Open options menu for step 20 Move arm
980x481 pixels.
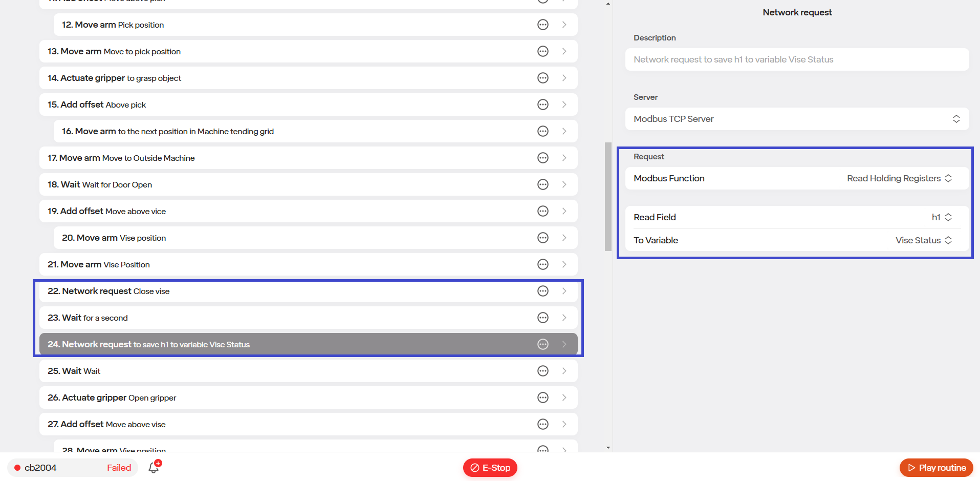543,238
